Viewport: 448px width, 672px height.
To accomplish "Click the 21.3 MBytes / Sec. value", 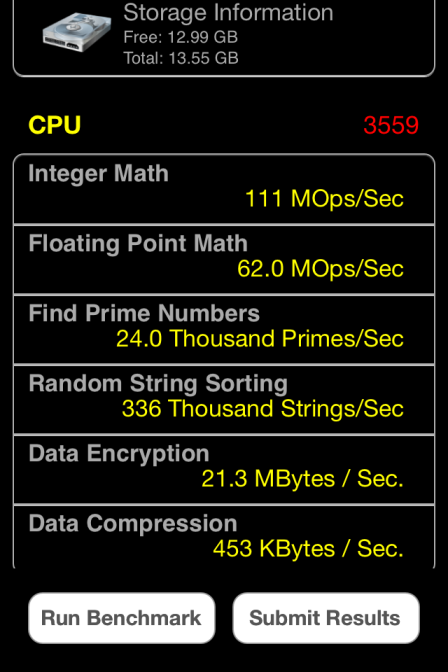I will [x=303, y=479].
